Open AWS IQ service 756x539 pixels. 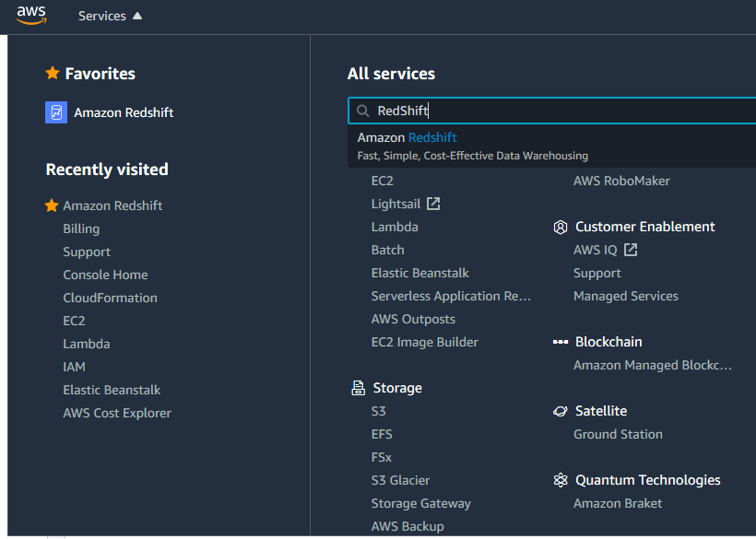pos(595,251)
